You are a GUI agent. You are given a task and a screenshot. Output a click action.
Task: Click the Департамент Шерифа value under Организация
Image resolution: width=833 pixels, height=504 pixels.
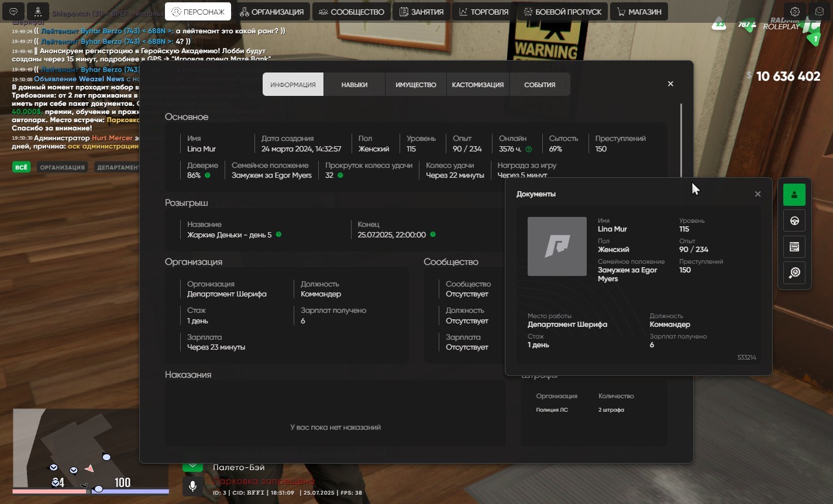coord(227,294)
